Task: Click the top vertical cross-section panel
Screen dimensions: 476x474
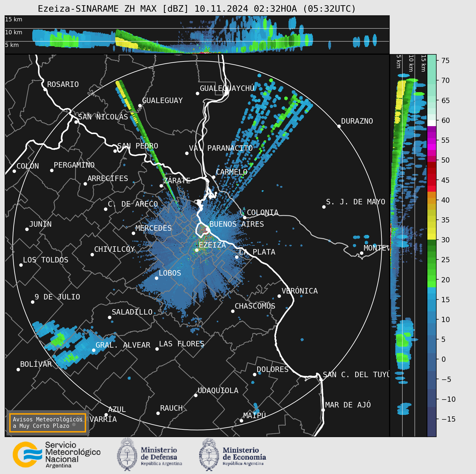Action: (197, 35)
